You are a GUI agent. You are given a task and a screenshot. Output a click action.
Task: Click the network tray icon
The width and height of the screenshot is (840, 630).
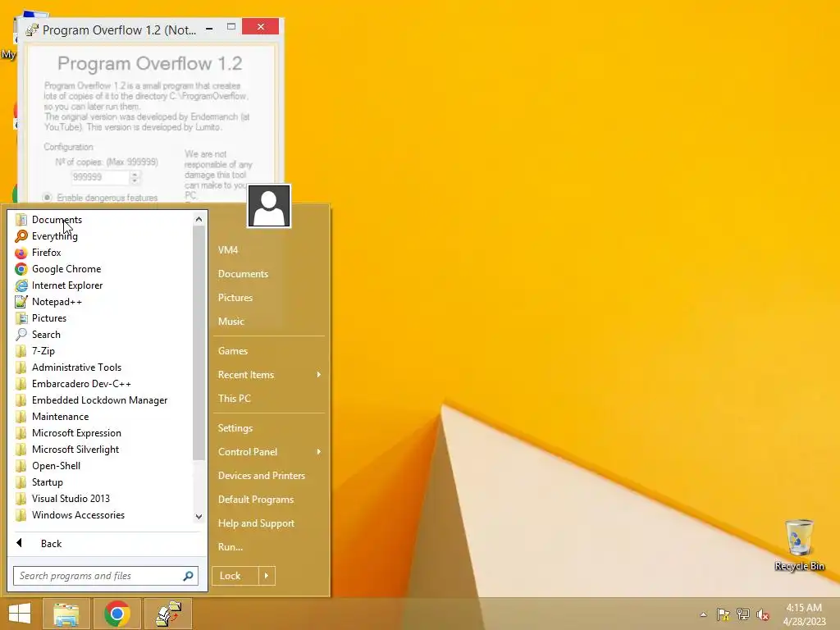(x=743, y=614)
